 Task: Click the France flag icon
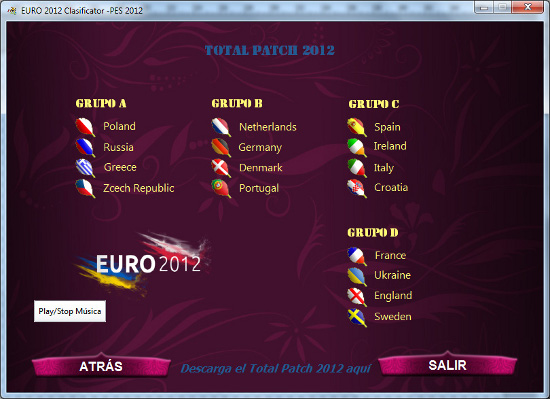(357, 256)
